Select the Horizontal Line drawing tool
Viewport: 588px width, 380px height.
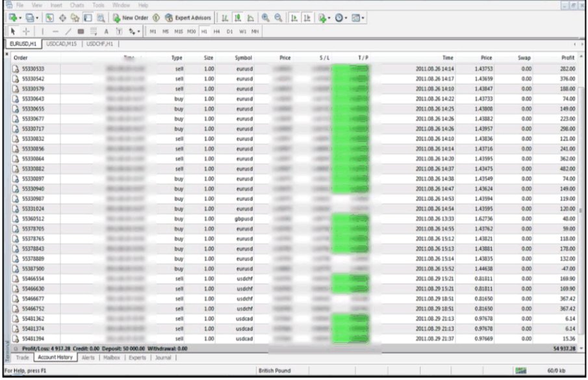point(55,31)
